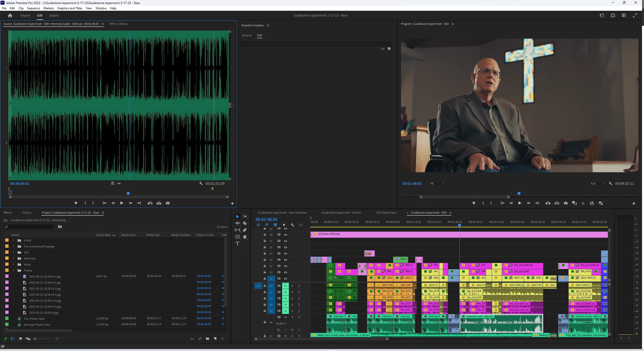This screenshot has height=351, width=644.
Task: Select the Razor tool
Action: 245,223
